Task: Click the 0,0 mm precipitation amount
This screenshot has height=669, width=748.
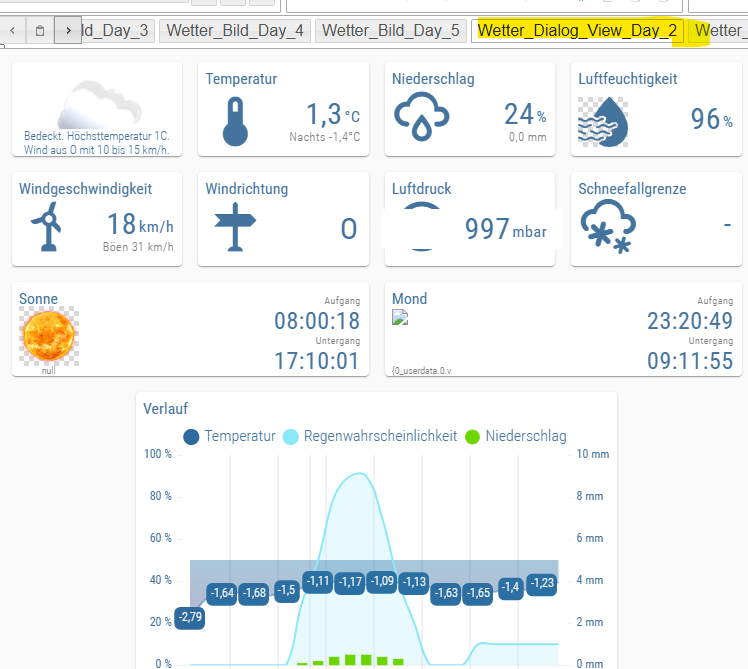Action: [x=527, y=137]
